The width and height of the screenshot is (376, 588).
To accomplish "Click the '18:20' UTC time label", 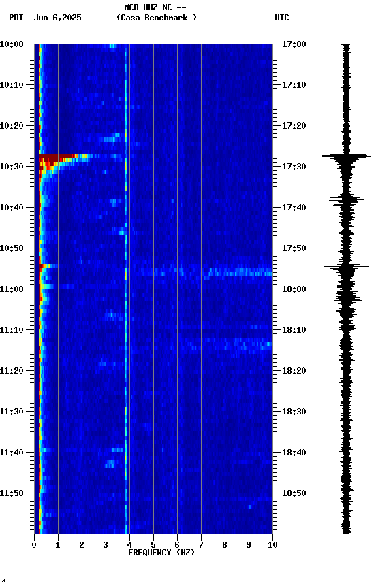I will (294, 371).
